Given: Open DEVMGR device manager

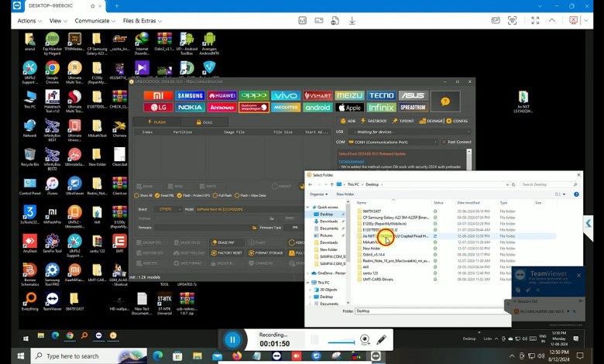Looking at the screenshot, I should (431, 121).
